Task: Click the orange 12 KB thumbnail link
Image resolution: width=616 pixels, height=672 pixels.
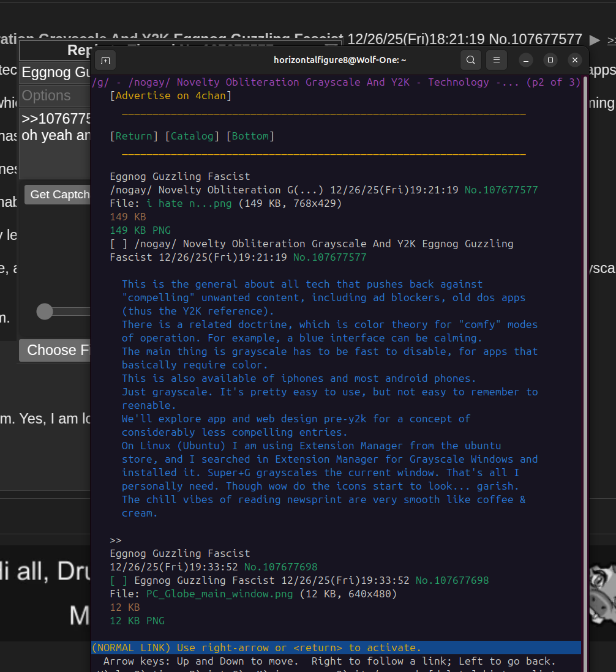Action: tap(125, 607)
